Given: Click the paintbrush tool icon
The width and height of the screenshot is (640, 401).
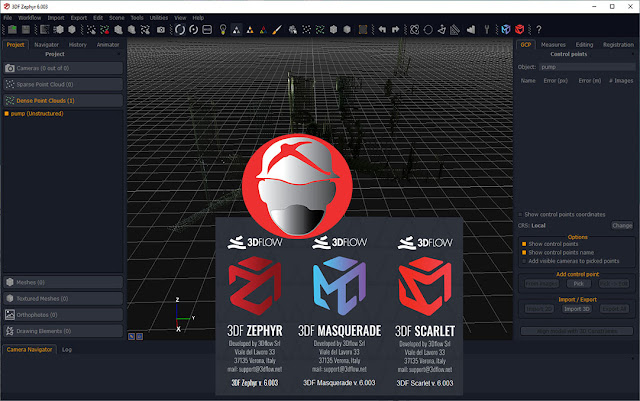Looking at the screenshot, I should tap(277, 30).
